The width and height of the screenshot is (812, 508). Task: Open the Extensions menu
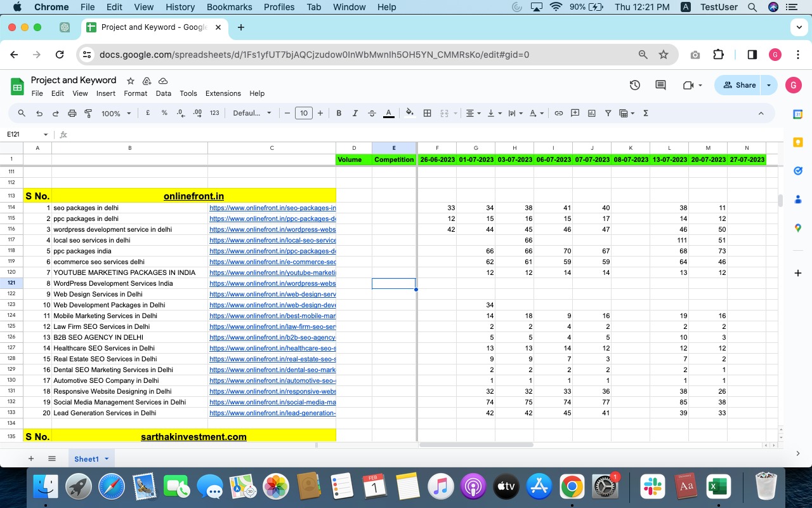223,93
